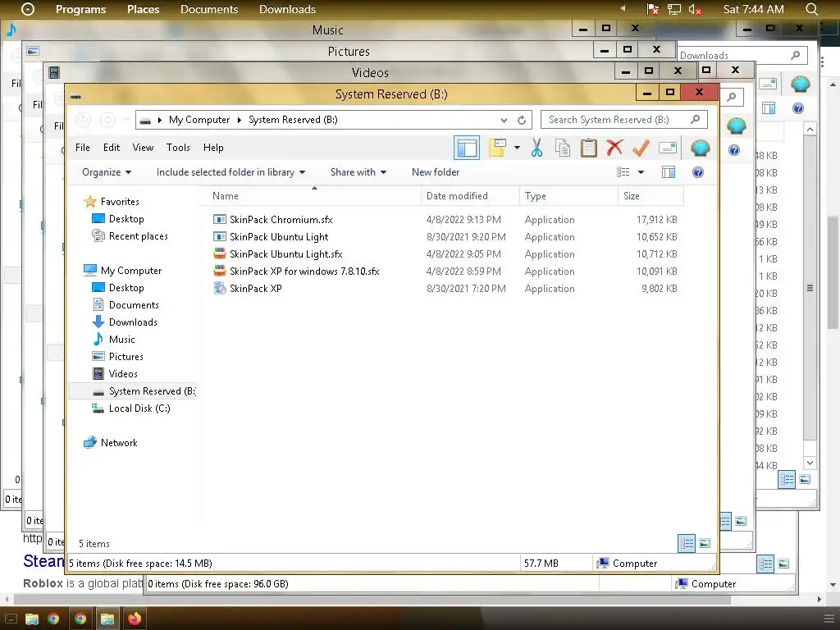Viewport: 840px width, 630px height.
Task: Click the Paste clipboard toolbar icon
Action: 588,148
